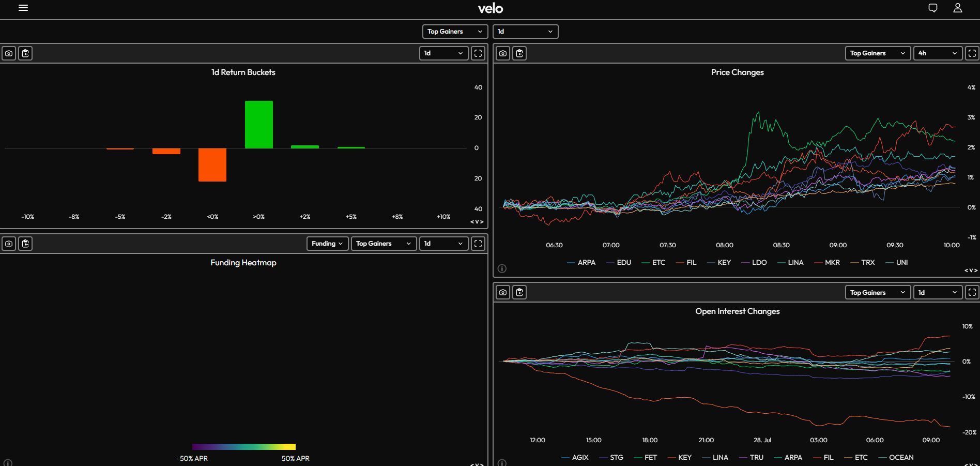980x466 pixels.
Task: Open the user account profile
Action: click(958, 8)
